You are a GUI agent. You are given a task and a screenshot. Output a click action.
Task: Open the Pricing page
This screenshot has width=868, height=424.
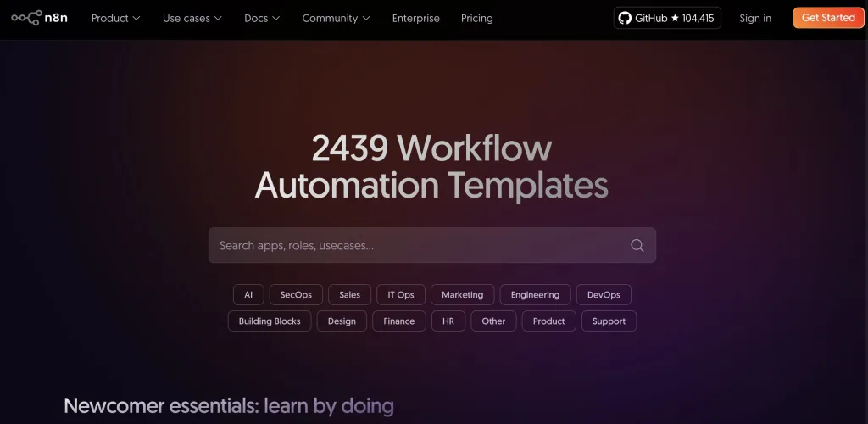click(476, 19)
